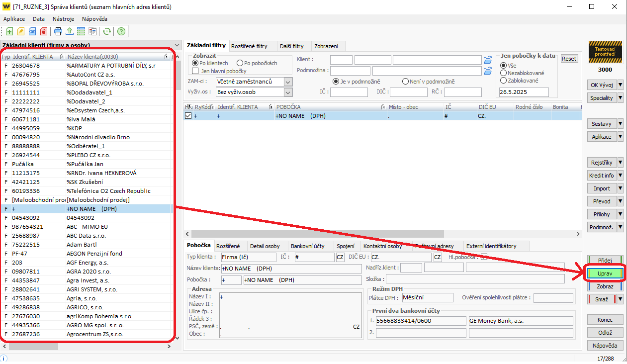Open the arrow next to OK Vývoj
The width and height of the screenshot is (627, 364).
pos(620,85)
